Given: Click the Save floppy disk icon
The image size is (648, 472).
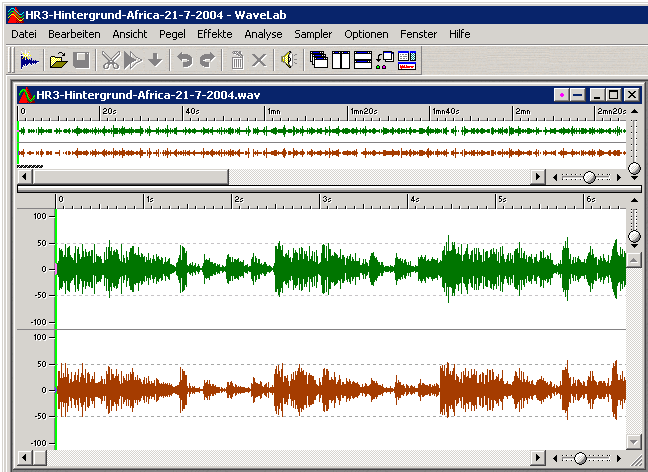Looking at the screenshot, I should (x=81, y=60).
